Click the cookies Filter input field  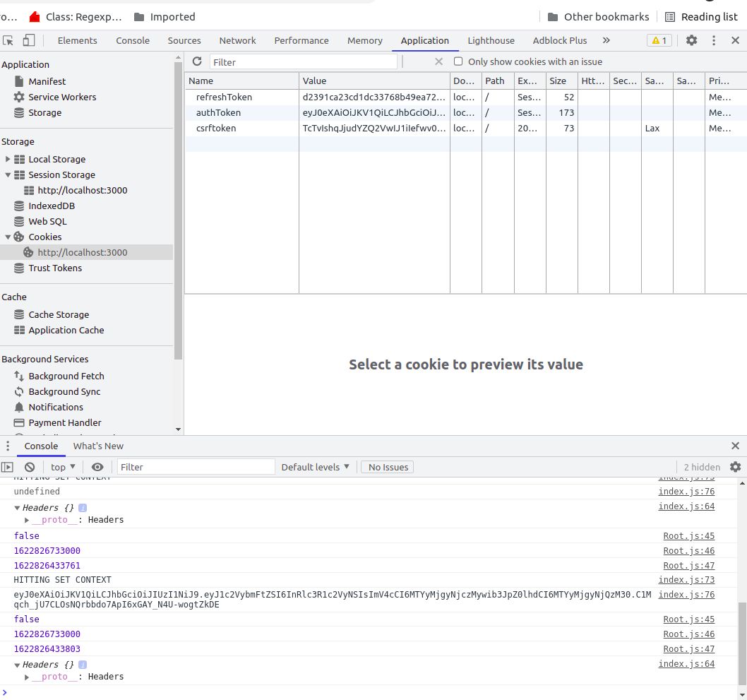pyautogui.click(x=303, y=62)
